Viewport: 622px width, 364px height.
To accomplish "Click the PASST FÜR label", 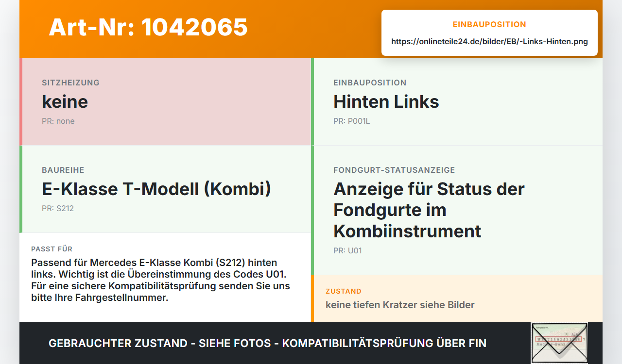I will pos(52,249).
